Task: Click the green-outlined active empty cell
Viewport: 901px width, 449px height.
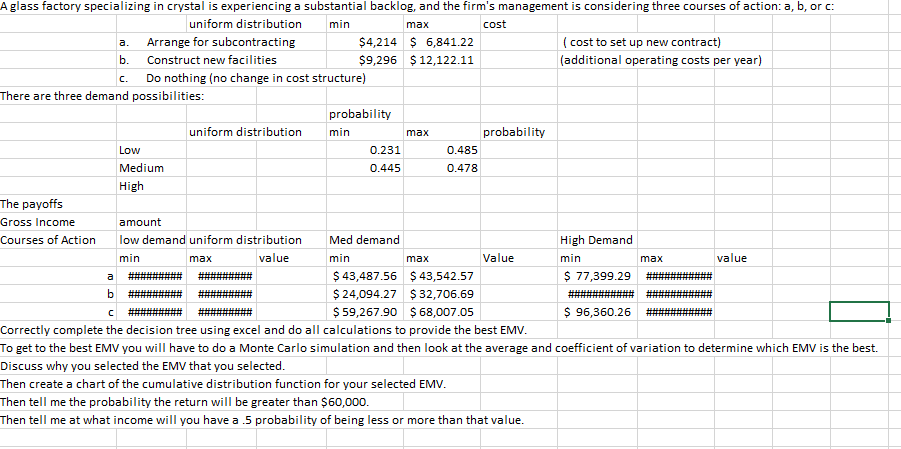Action: click(858, 312)
